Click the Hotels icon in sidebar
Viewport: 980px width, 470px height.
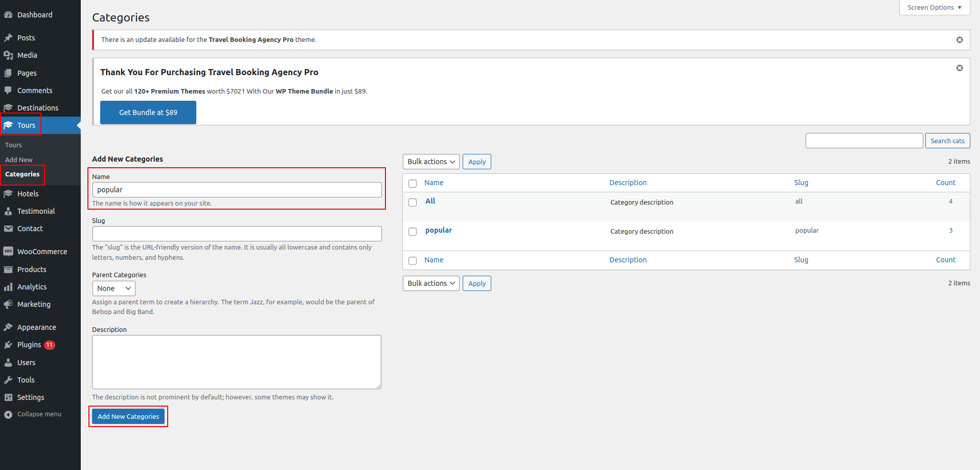tap(8, 194)
